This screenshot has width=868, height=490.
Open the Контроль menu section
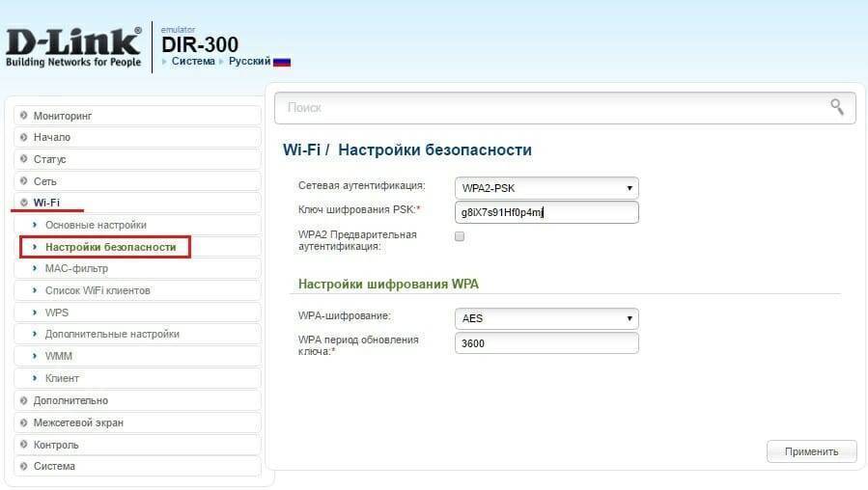(x=137, y=444)
